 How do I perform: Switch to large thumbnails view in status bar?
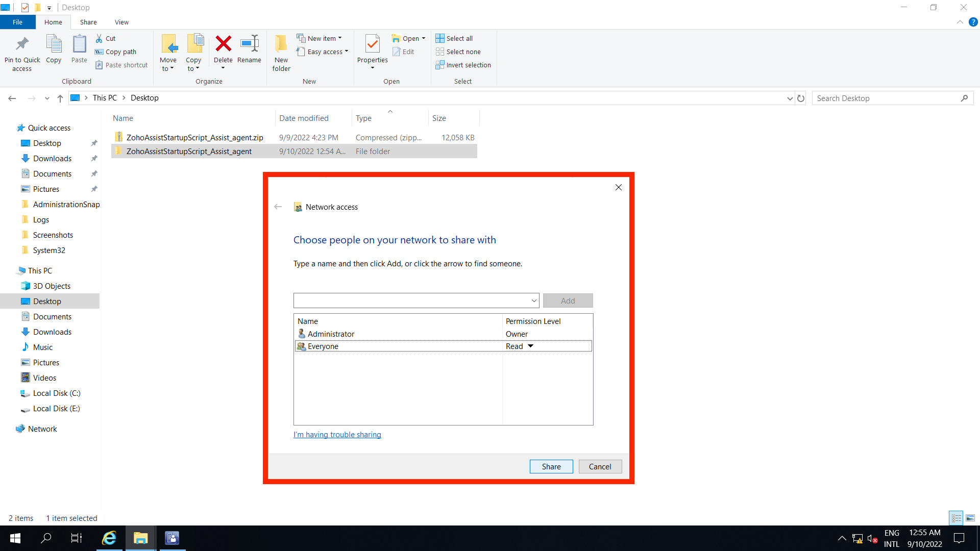(969, 518)
